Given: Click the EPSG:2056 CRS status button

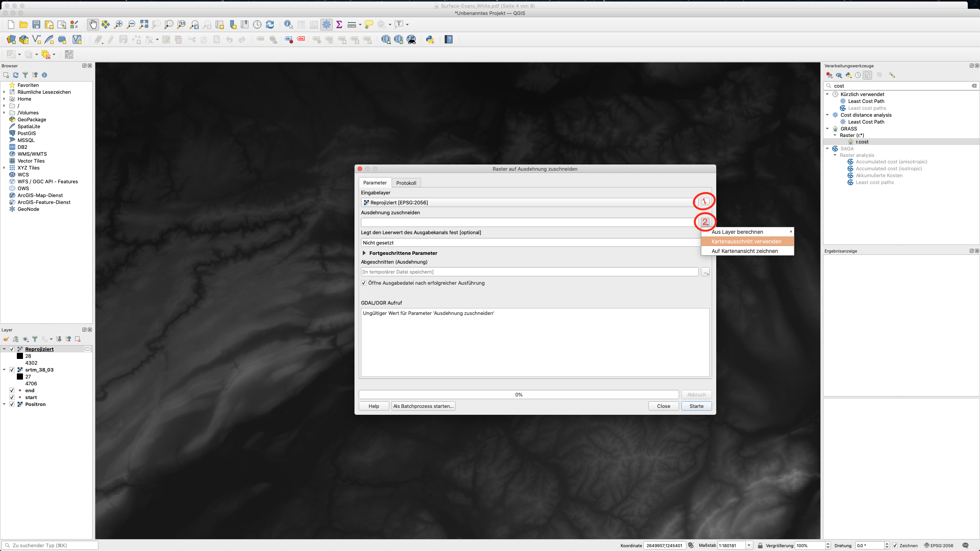Looking at the screenshot, I should click(938, 546).
